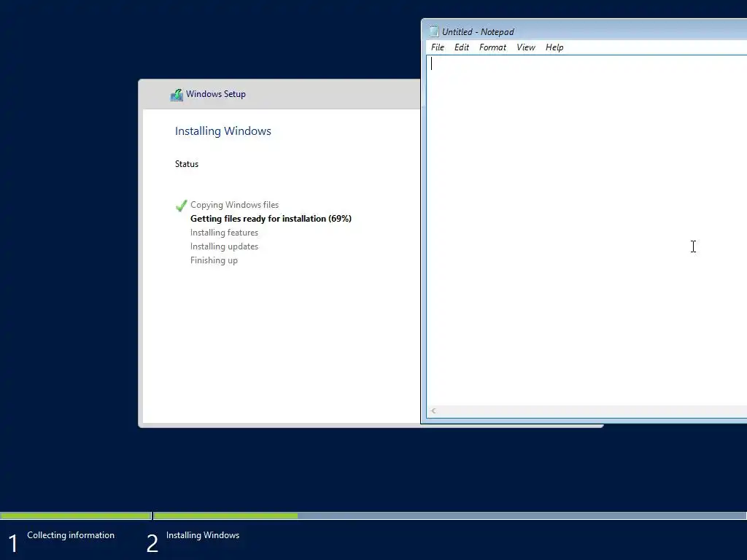Open the View menu in Notepad
This screenshot has height=560, width=747.
526,47
